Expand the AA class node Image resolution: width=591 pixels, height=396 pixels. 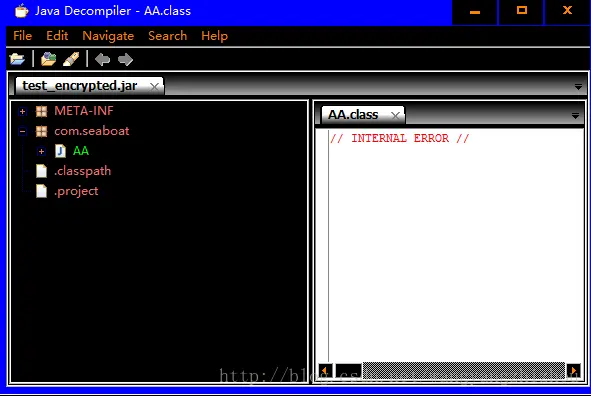click(x=41, y=151)
